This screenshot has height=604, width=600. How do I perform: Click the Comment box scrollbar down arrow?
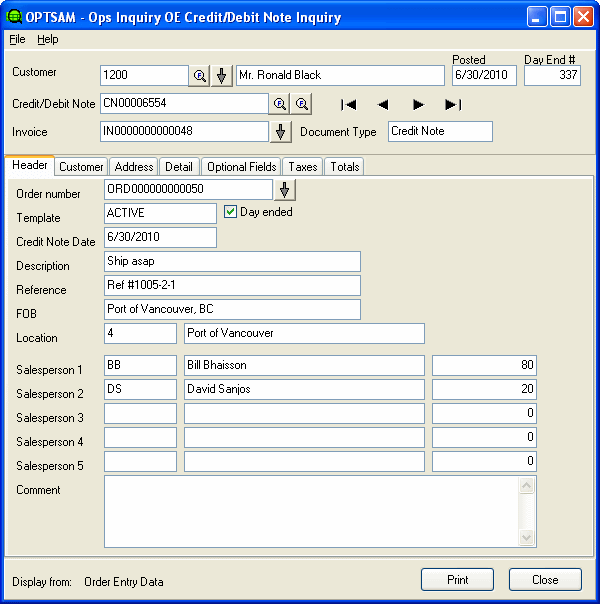pos(527,538)
